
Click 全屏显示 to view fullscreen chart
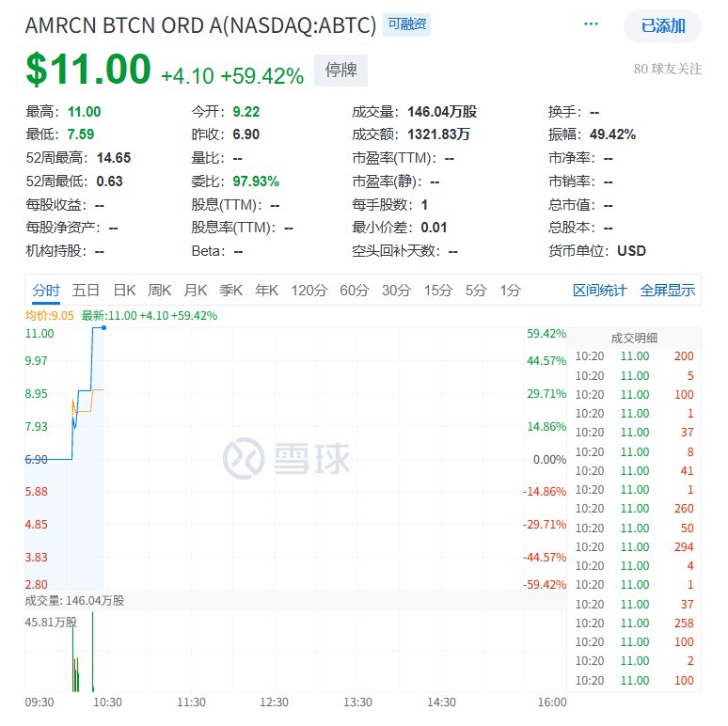(668, 291)
